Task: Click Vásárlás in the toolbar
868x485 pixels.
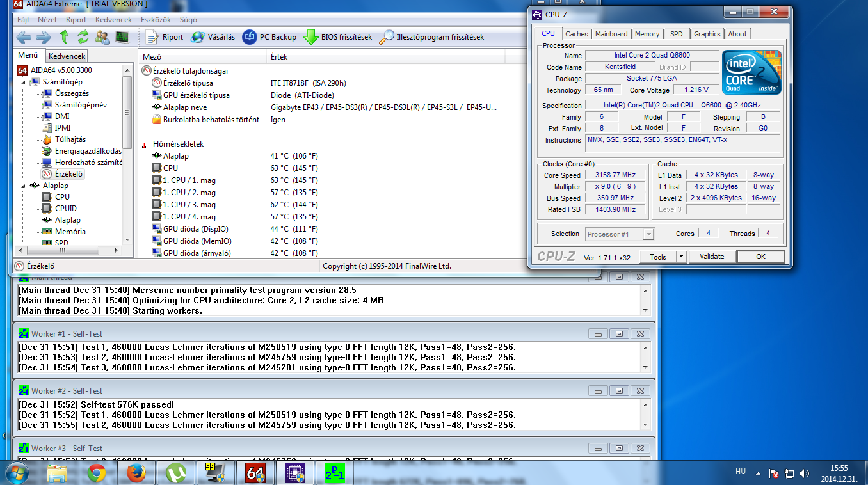Action: pyautogui.click(x=213, y=37)
